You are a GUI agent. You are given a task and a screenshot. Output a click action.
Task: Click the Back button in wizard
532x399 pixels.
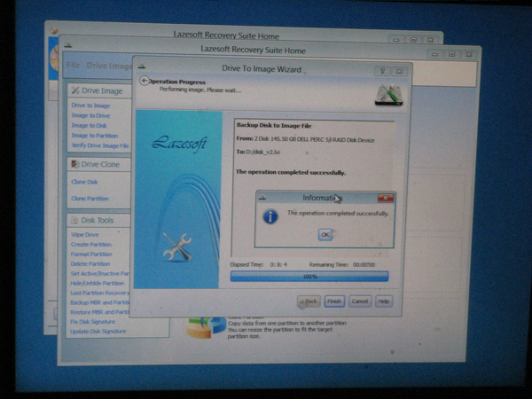pos(309,301)
